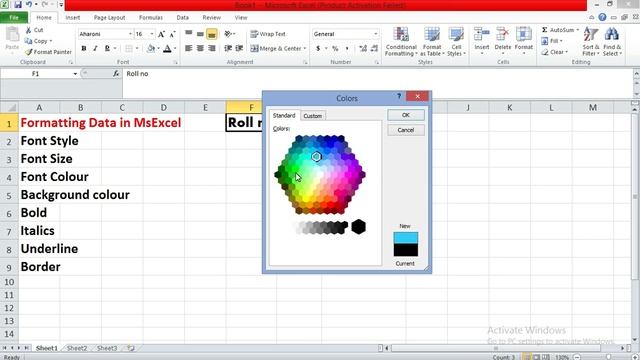640x360 pixels.
Task: Switch to the Custom tab in Colors dialog
Action: [x=313, y=116]
